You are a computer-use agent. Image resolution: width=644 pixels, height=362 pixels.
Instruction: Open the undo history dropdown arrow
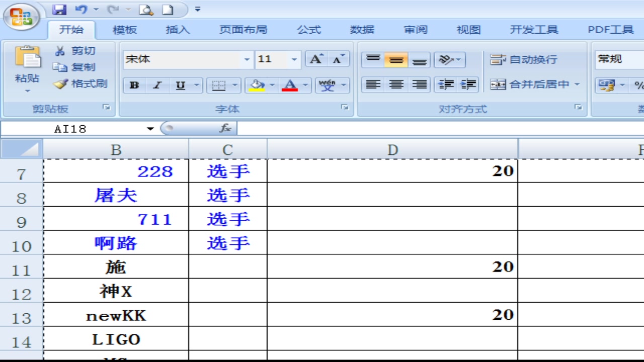96,10
